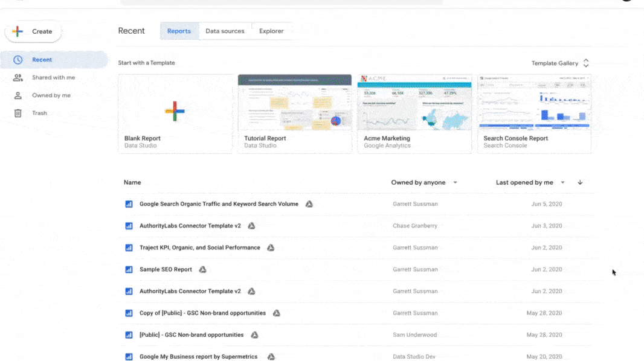644x361 pixels.
Task: Click report icon beside Copy of [Public] row
Action: pos(129,313)
